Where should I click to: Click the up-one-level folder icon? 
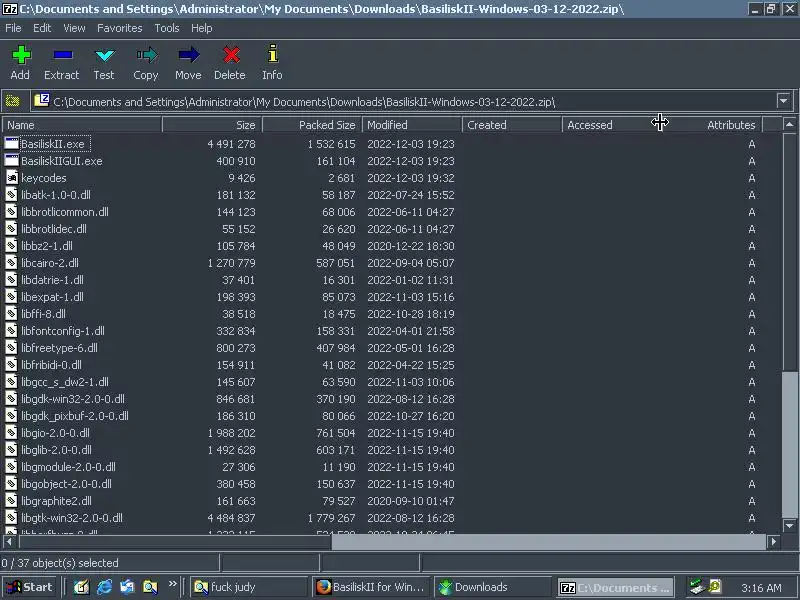[x=13, y=101]
